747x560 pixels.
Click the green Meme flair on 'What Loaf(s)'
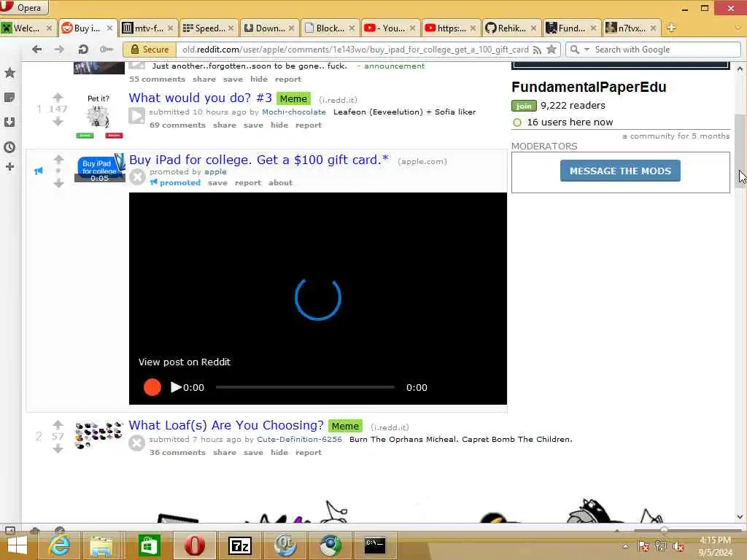point(345,426)
